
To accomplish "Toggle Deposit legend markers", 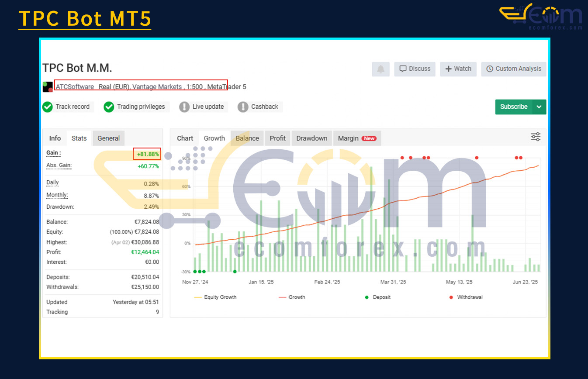I will point(378,297).
